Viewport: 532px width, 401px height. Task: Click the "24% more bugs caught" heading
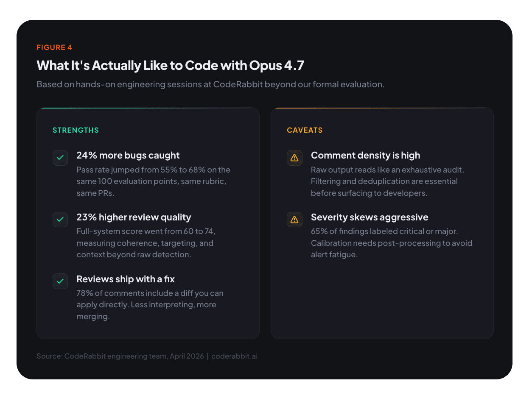[x=128, y=155]
